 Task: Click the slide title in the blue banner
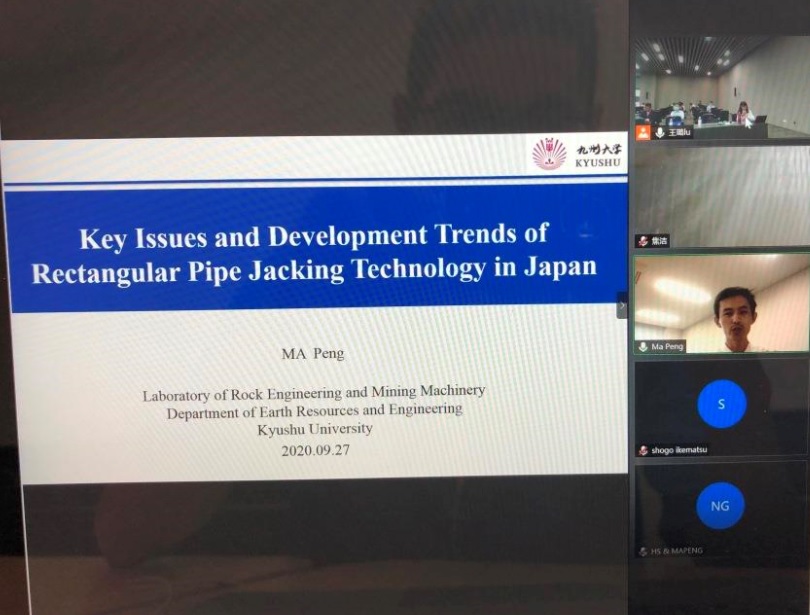[x=313, y=251]
